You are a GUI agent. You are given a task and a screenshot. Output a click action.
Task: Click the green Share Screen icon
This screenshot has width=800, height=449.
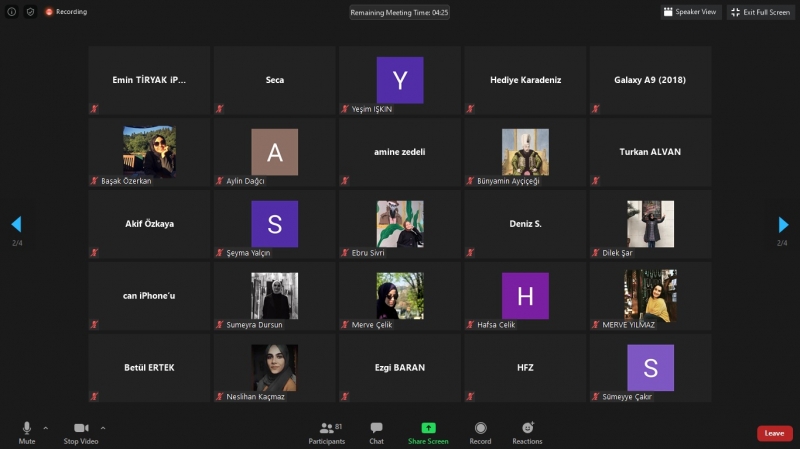tap(428, 428)
